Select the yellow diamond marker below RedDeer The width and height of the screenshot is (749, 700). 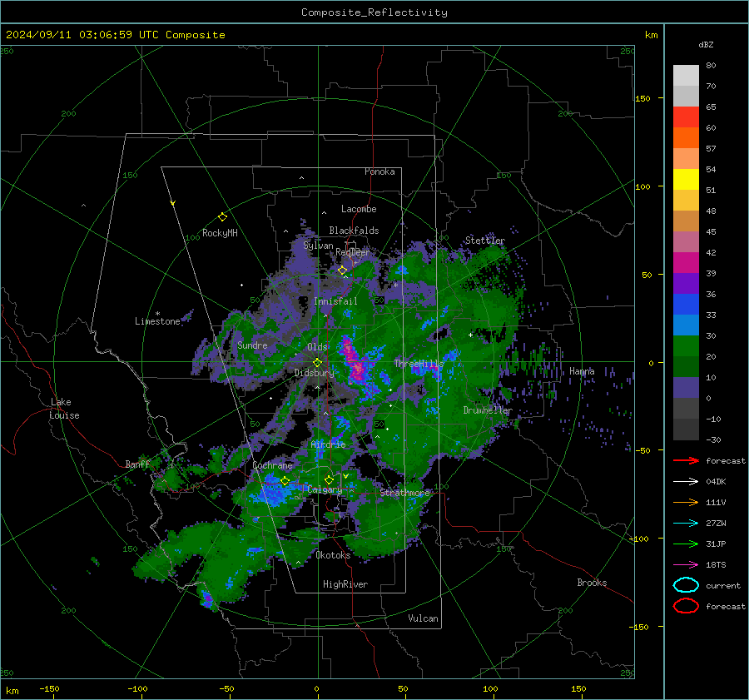[342, 271]
